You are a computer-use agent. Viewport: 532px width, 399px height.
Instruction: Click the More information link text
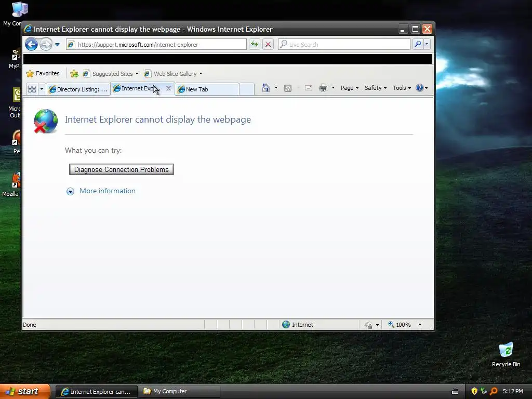(x=107, y=191)
